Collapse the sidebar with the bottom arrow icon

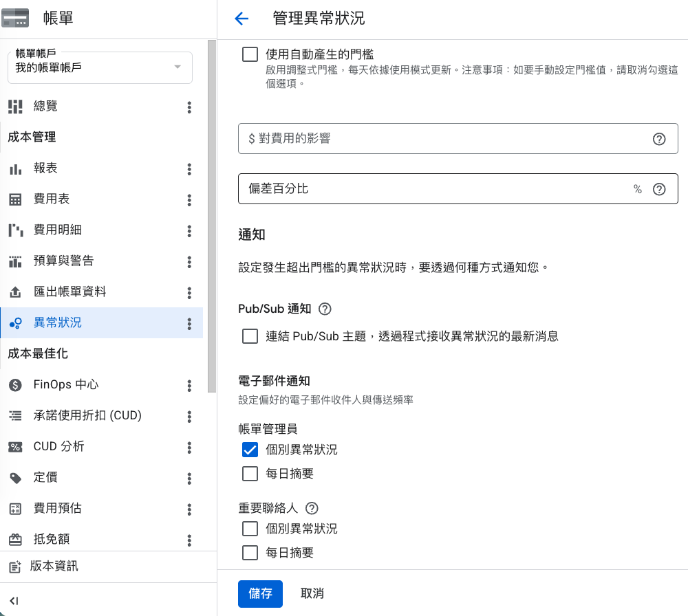(x=14, y=601)
